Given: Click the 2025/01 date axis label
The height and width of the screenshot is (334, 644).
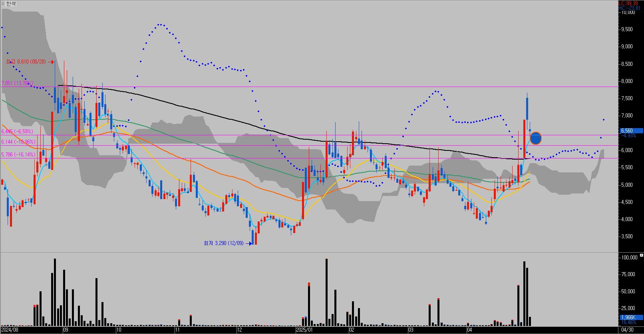Looking at the screenshot, I should [x=304, y=330].
